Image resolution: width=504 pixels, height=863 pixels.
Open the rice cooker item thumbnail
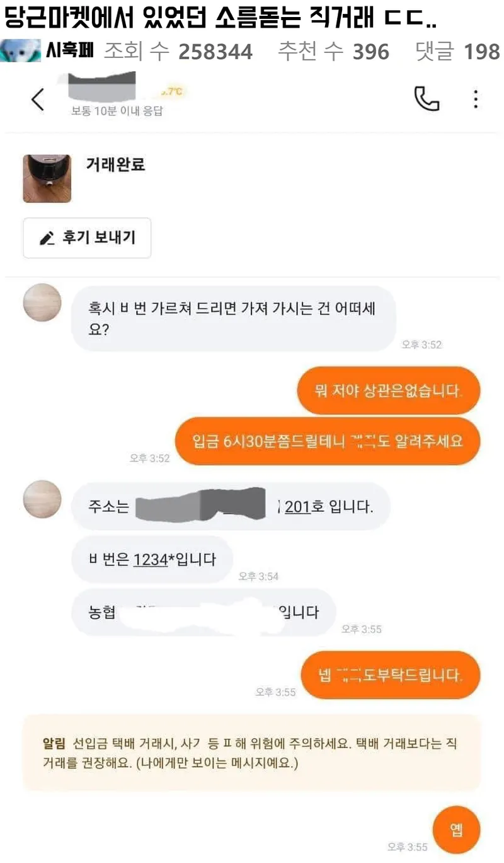47,179
